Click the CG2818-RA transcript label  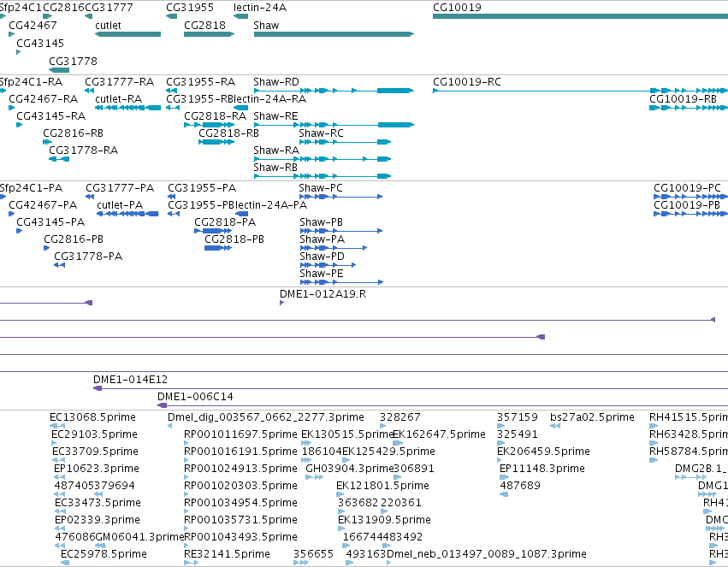215,116
